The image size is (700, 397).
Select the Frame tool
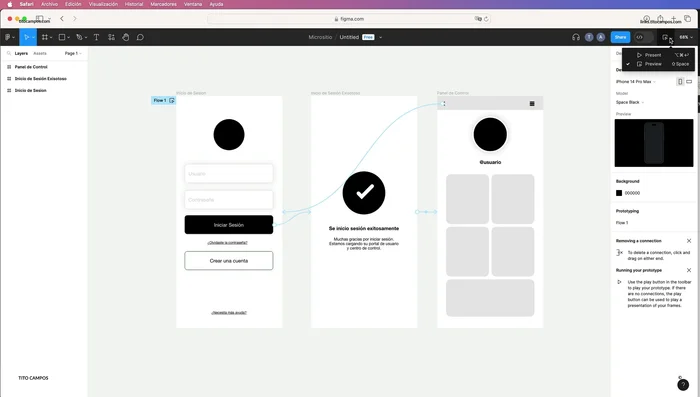coord(45,37)
